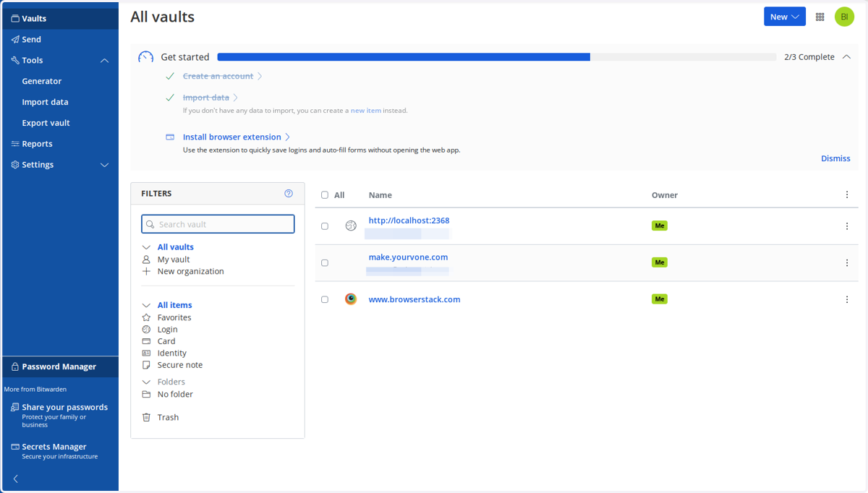Click the chevron after Install browser extension
Screen dimensions: 868x493
point(287,137)
